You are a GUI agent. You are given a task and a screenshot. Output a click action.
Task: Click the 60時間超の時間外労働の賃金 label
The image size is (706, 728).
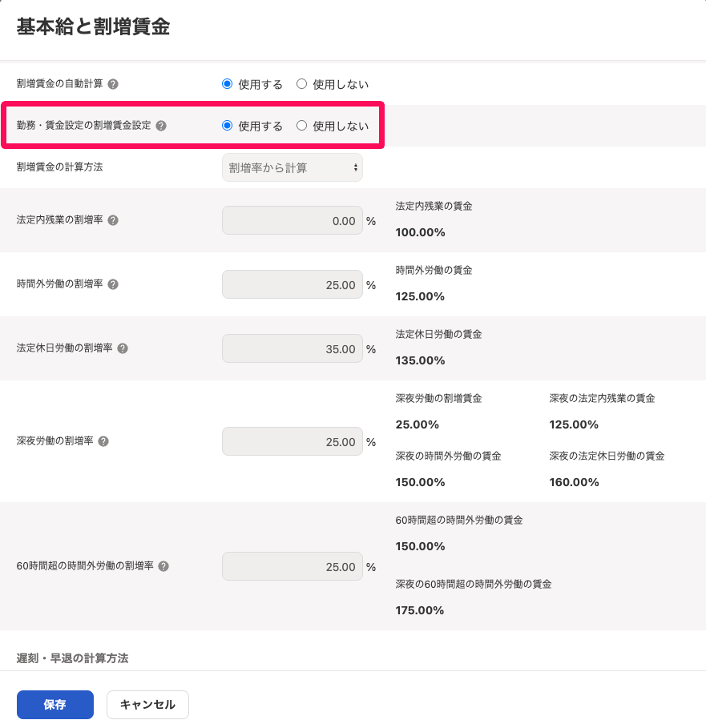click(x=459, y=520)
